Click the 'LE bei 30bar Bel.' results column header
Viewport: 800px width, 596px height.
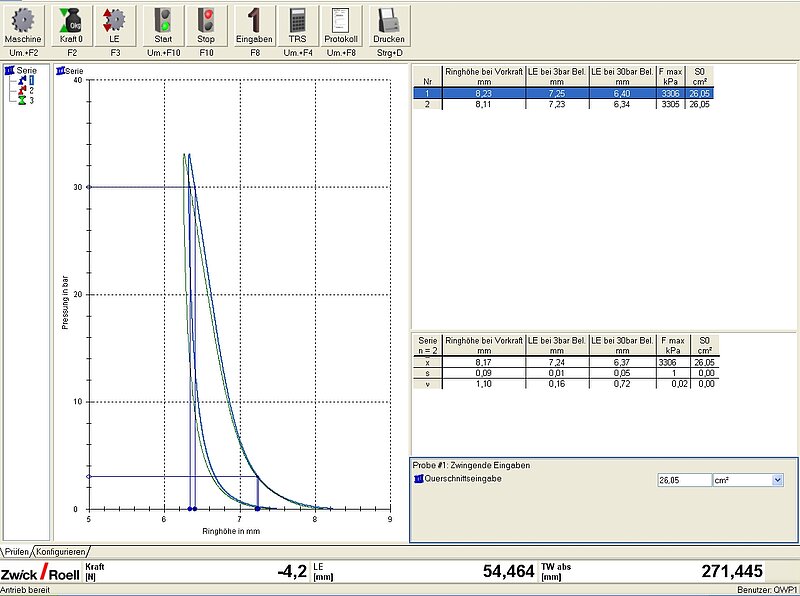tap(622, 77)
